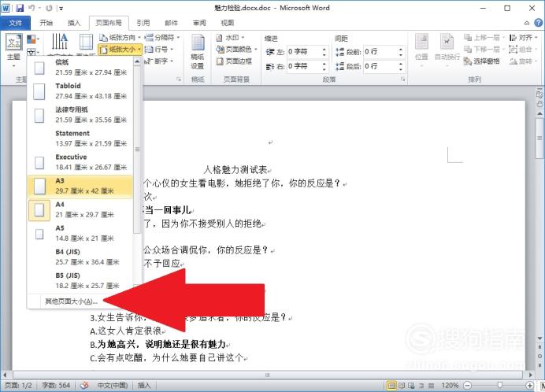Choose 法律专用纸 legal paper size
The width and height of the screenshot is (545, 392).
point(80,115)
